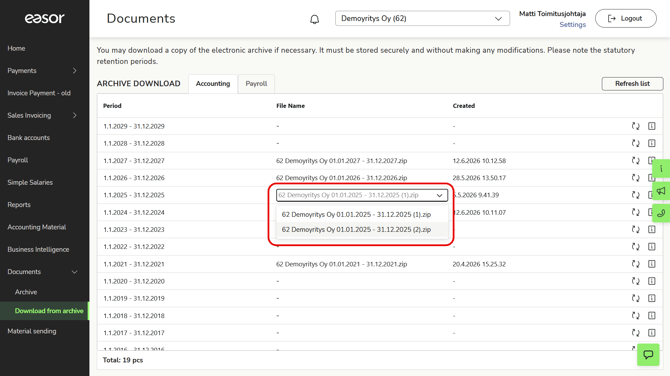Open Reports in sidebar
The height and width of the screenshot is (376, 670).
(x=19, y=205)
